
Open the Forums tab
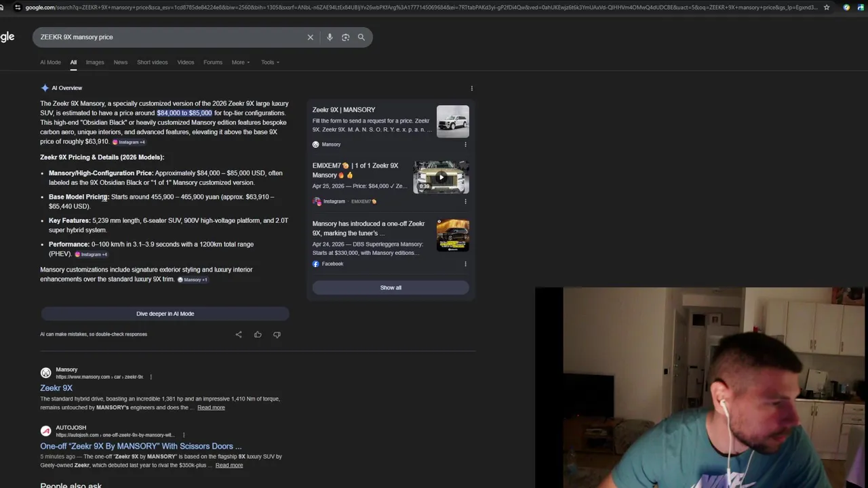pos(213,62)
